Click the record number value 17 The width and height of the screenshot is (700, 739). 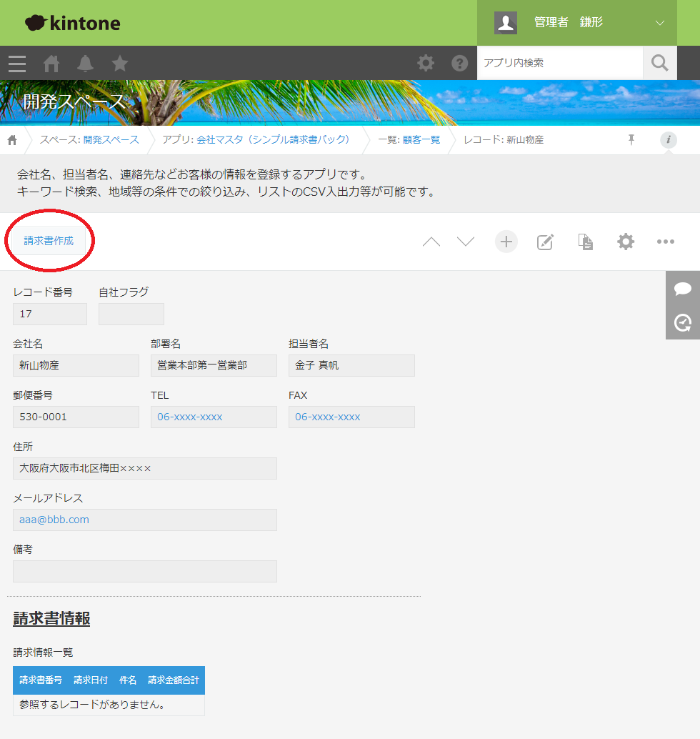click(x=26, y=314)
